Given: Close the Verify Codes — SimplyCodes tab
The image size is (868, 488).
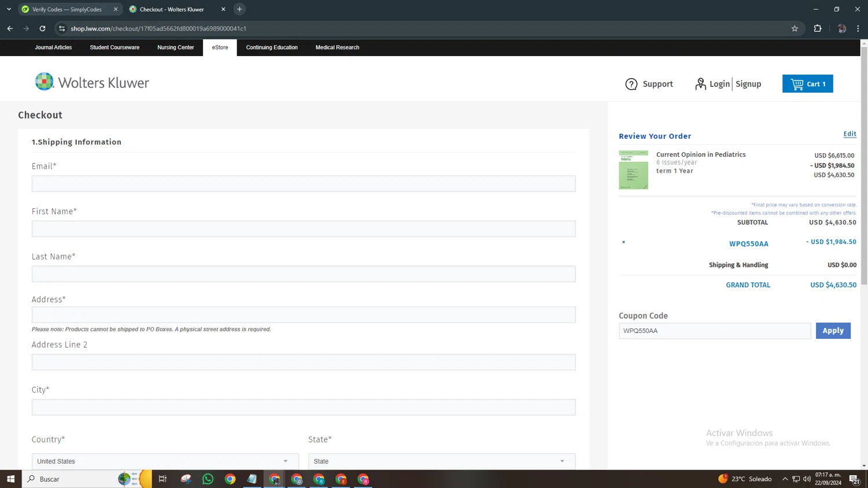Looking at the screenshot, I should click(x=116, y=9).
